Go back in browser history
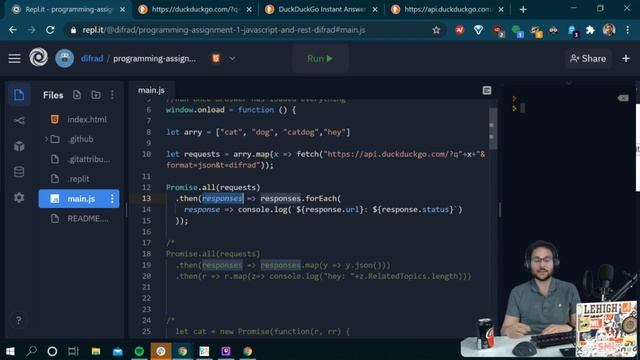 coord(13,30)
